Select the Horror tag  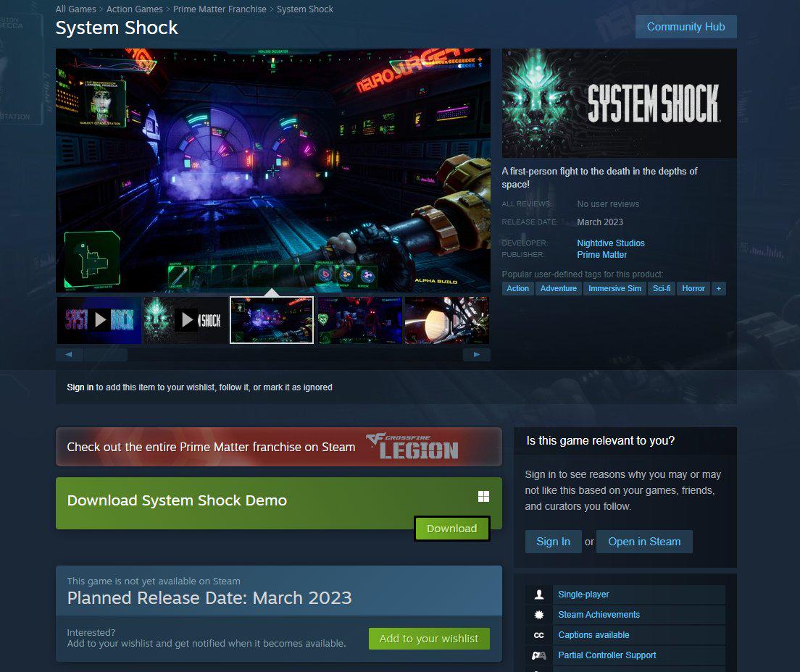(x=693, y=289)
